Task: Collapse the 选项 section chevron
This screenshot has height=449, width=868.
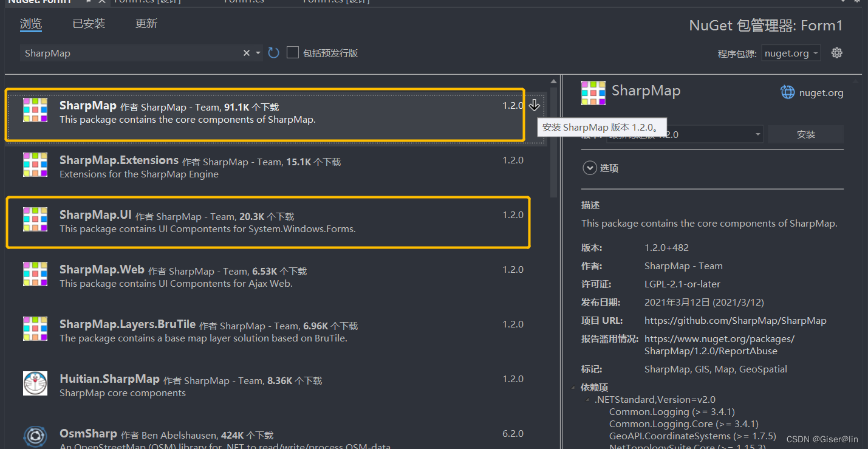Action: [589, 168]
